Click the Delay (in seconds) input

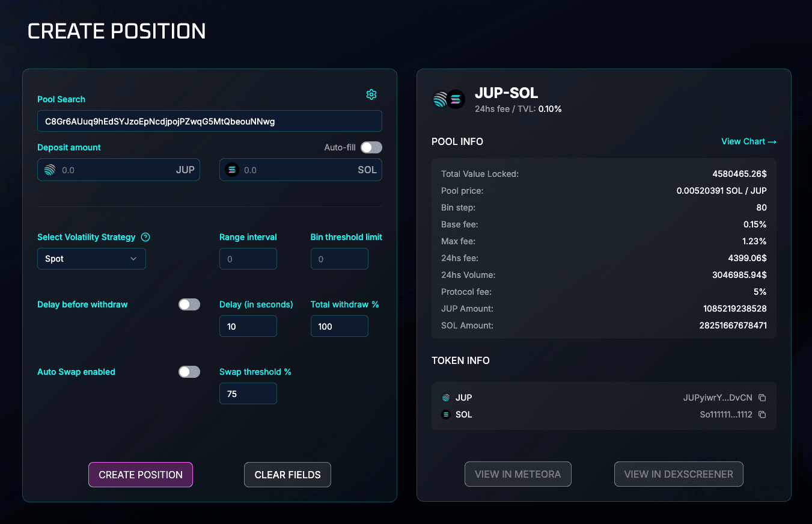click(248, 326)
